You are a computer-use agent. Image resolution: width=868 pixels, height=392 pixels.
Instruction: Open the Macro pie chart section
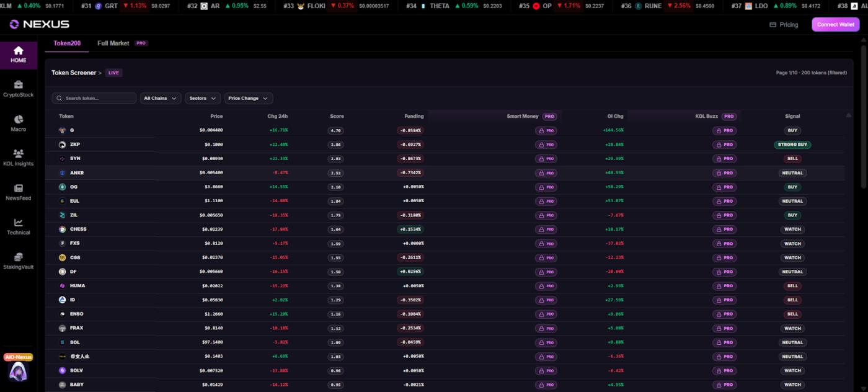(18, 123)
